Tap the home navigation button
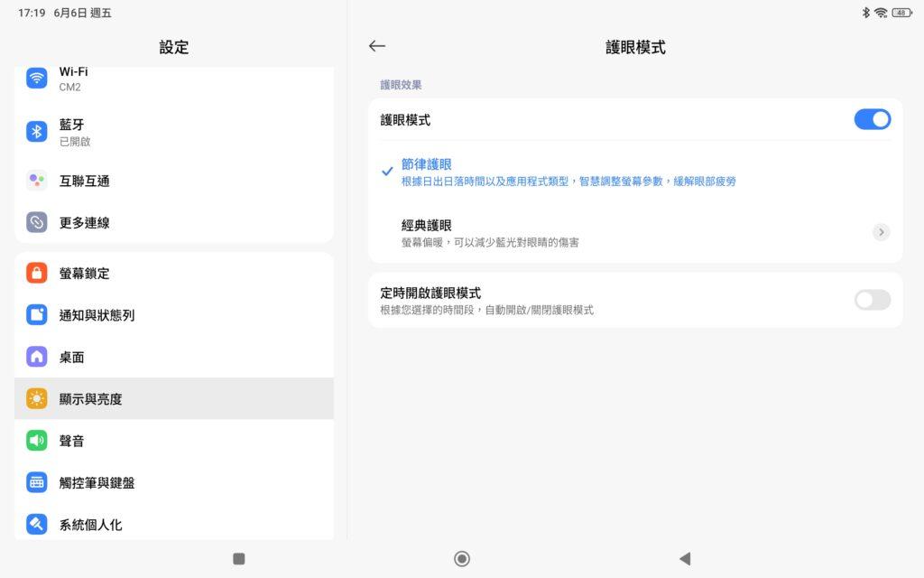 coord(461,558)
